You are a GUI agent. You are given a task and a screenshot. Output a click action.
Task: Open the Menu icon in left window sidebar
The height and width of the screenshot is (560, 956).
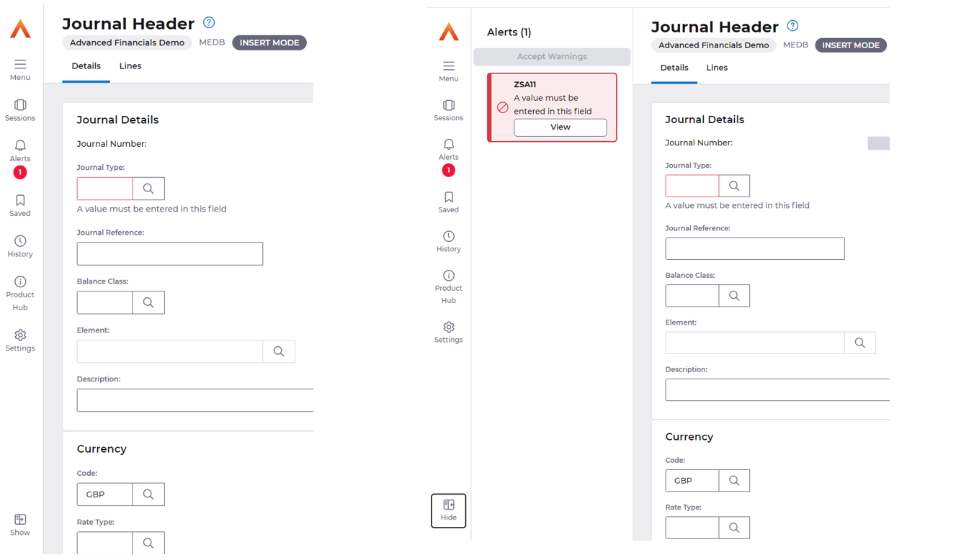(20, 70)
